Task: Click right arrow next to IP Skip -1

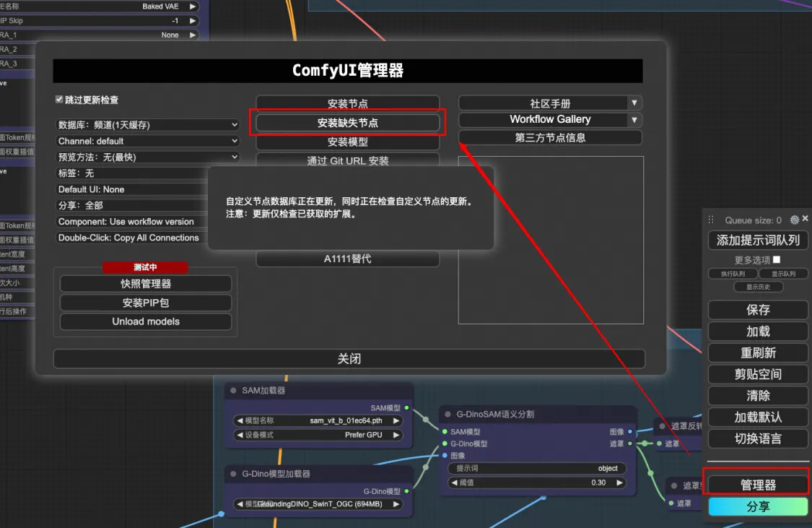Action: (x=193, y=21)
